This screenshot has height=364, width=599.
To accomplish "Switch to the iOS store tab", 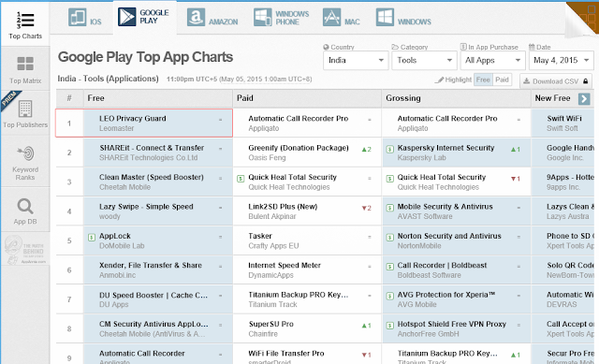I will pos(85,18).
